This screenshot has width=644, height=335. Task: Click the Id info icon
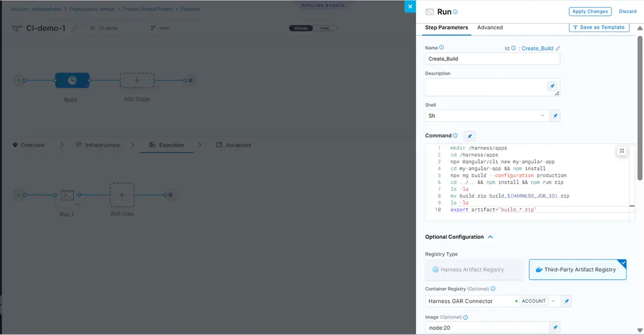click(x=513, y=48)
